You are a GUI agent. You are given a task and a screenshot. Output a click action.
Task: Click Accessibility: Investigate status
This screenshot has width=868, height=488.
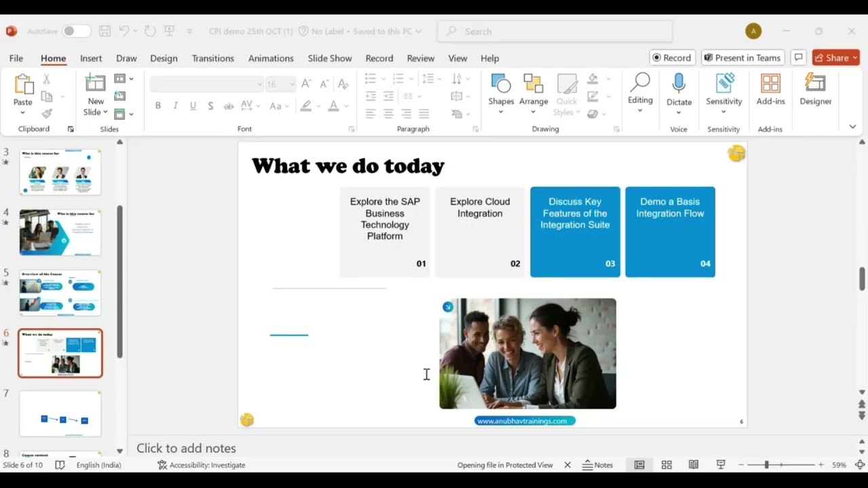click(201, 465)
